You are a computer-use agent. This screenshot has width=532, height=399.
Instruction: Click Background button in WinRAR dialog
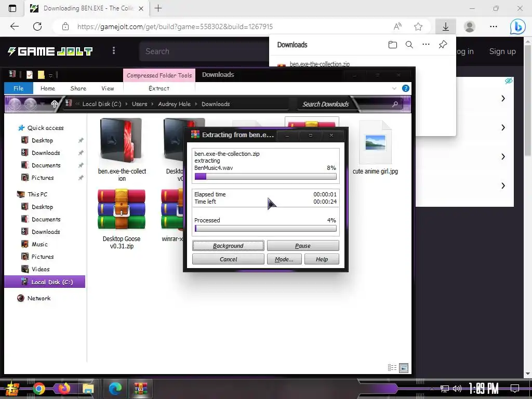pyautogui.click(x=228, y=246)
